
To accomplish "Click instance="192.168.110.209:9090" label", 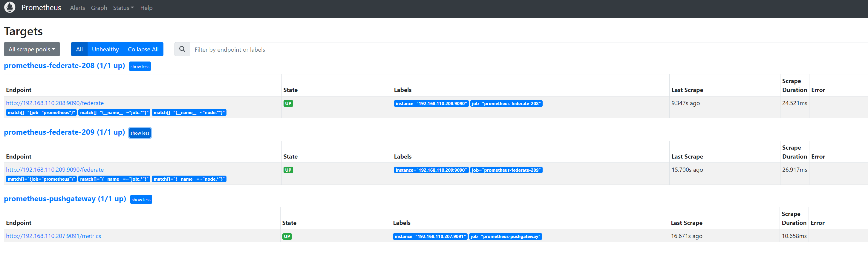I will tap(431, 170).
